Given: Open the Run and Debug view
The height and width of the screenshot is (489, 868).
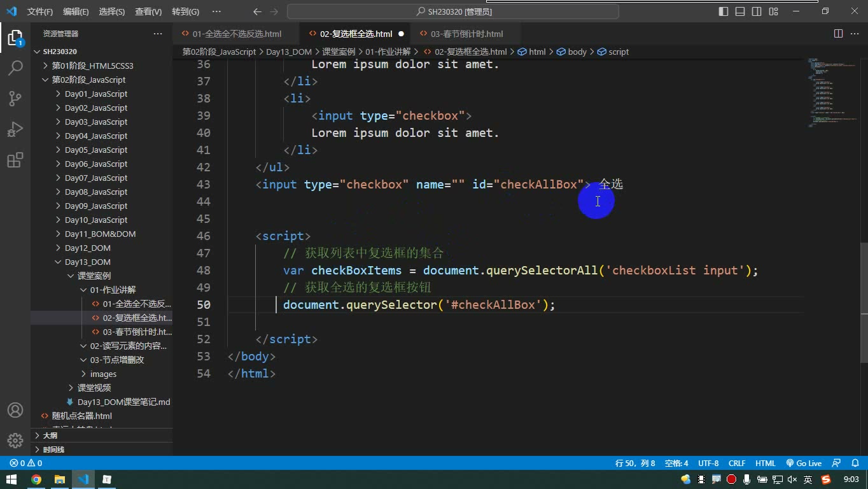Looking at the screenshot, I should [15, 129].
